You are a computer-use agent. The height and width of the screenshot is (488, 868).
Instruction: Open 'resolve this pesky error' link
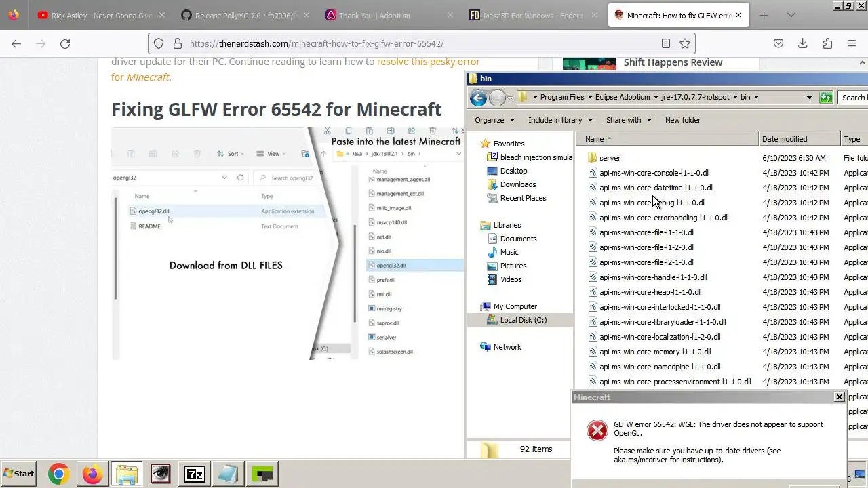coord(429,61)
